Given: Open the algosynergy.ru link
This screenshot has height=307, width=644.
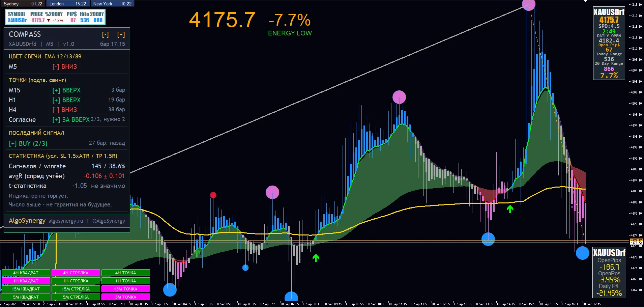Looking at the screenshot, I should tap(66, 221).
